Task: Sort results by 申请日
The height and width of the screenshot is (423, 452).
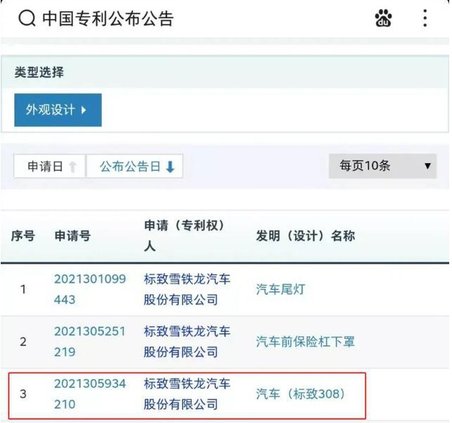Action: [x=50, y=166]
